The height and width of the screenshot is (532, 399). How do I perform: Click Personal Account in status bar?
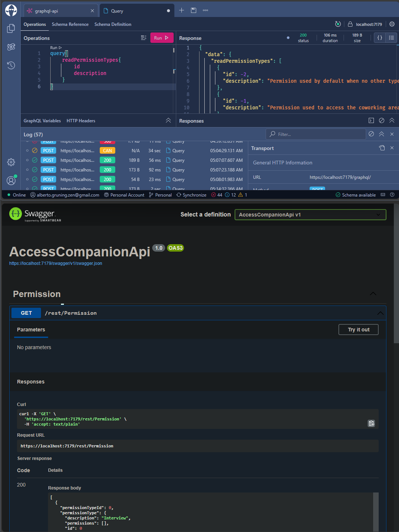pyautogui.click(x=125, y=195)
